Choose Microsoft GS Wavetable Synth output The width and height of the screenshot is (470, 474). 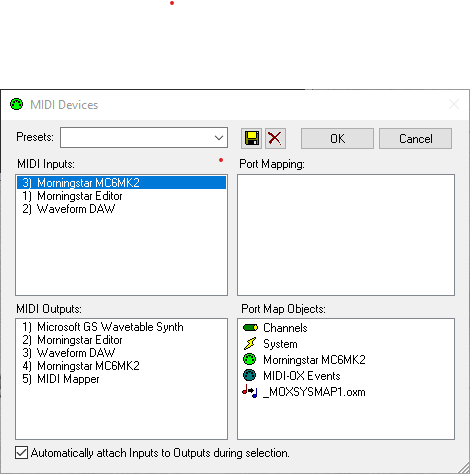(x=121, y=327)
